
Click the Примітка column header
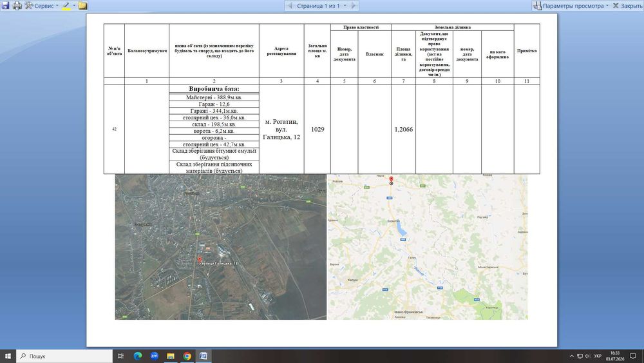[527, 51]
